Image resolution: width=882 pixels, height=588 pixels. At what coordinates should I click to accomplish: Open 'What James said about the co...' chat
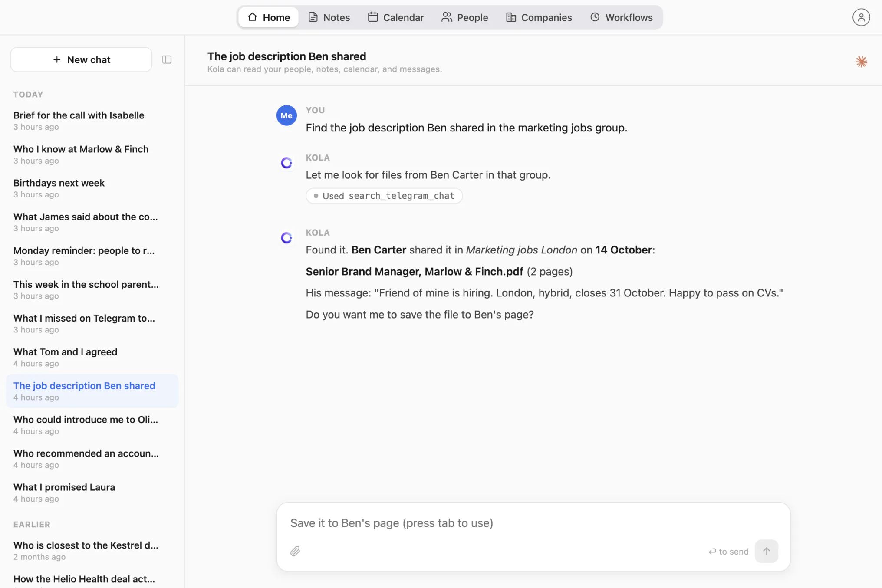tap(92, 222)
